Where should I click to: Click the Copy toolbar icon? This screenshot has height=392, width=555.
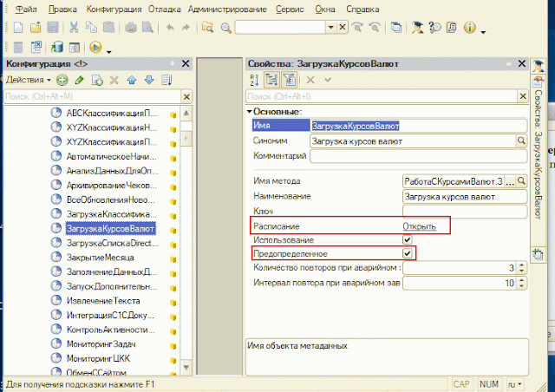(x=92, y=27)
